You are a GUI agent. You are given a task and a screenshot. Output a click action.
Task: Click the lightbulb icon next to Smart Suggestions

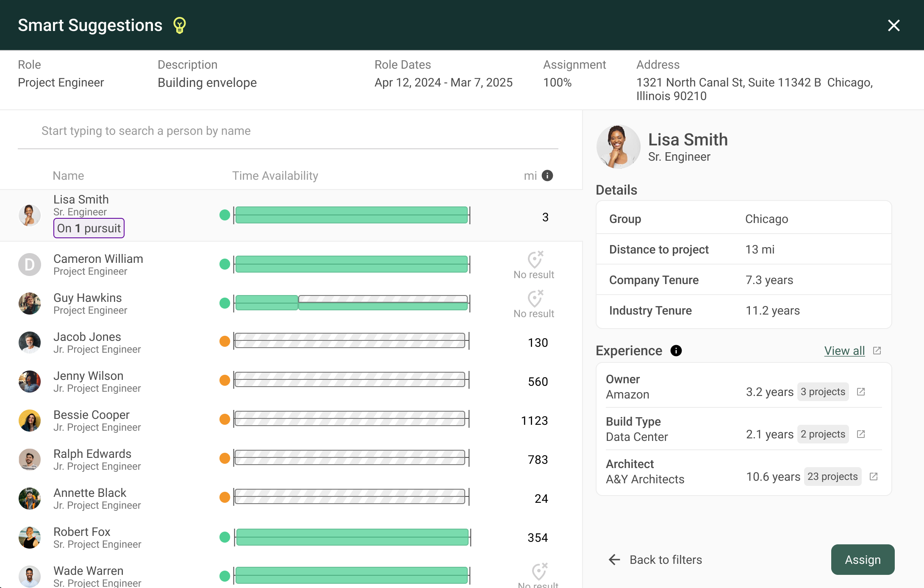click(180, 25)
